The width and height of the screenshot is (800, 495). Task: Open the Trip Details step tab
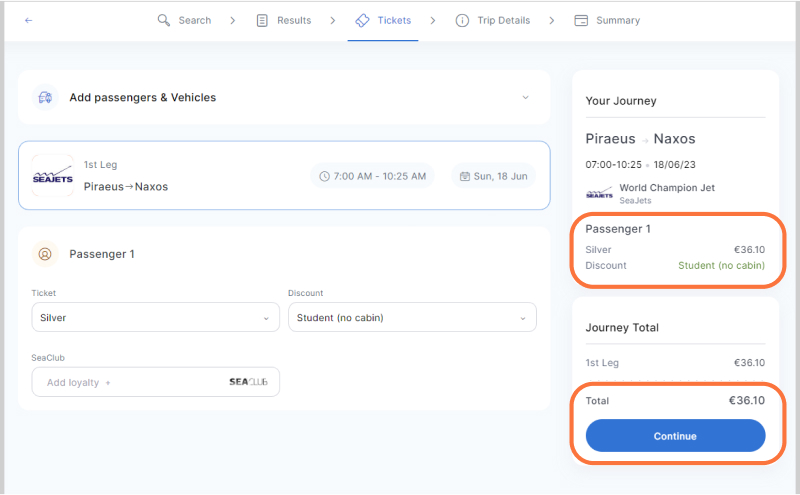pos(493,20)
